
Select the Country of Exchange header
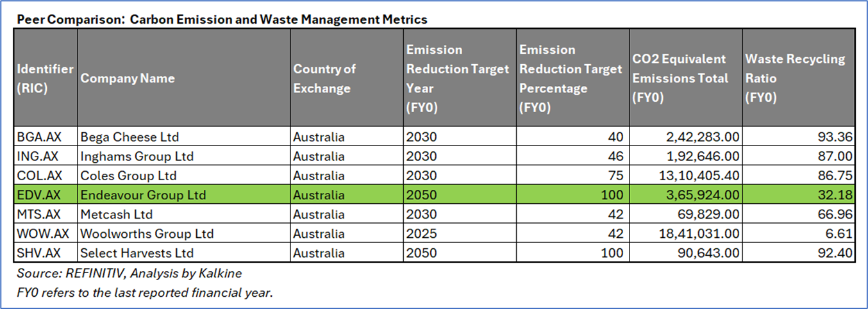347,78
